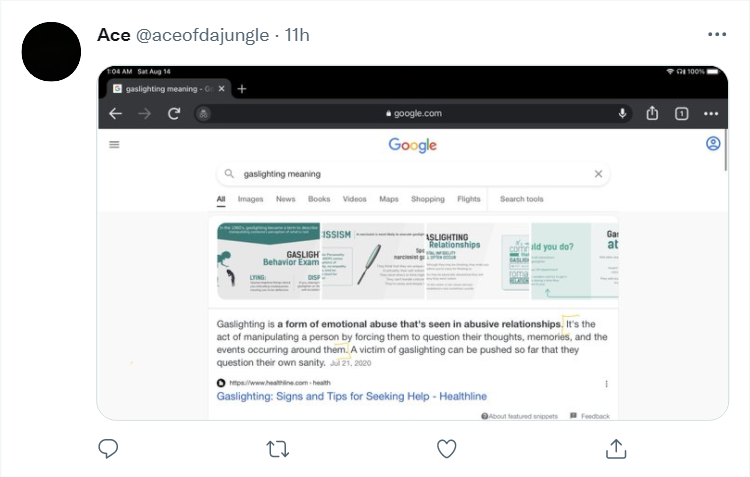Open the Healthline Gaslighting Signs and Tips link
The image size is (750, 477).
point(352,396)
